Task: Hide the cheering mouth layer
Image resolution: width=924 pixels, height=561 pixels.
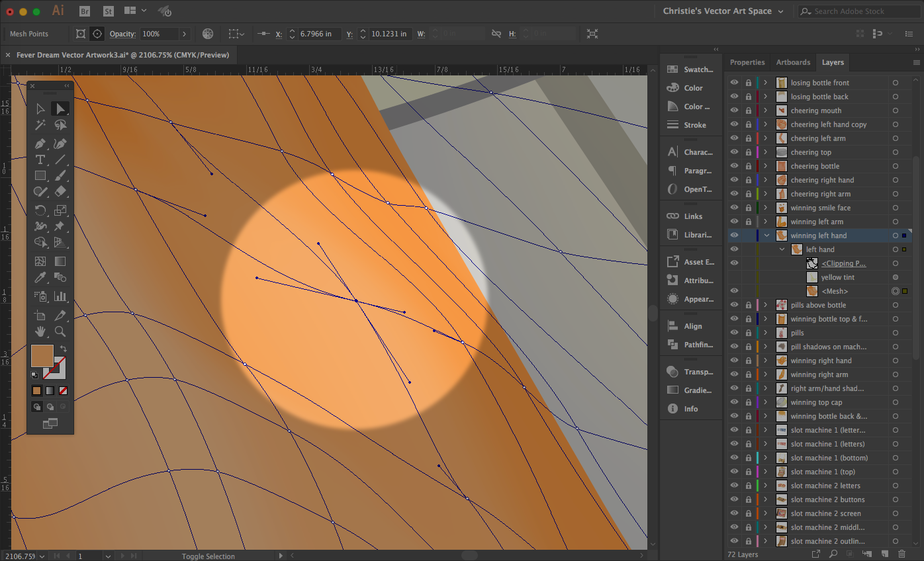Action: coord(734,110)
